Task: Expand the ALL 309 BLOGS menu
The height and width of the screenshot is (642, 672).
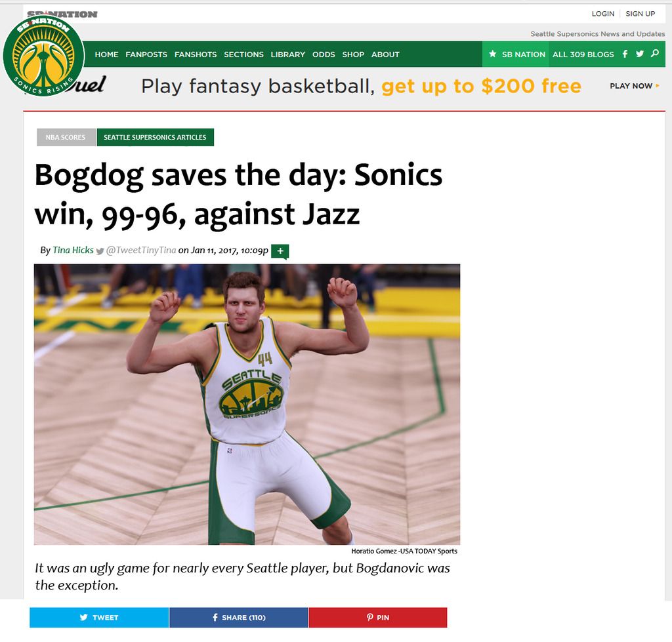Action: [583, 54]
